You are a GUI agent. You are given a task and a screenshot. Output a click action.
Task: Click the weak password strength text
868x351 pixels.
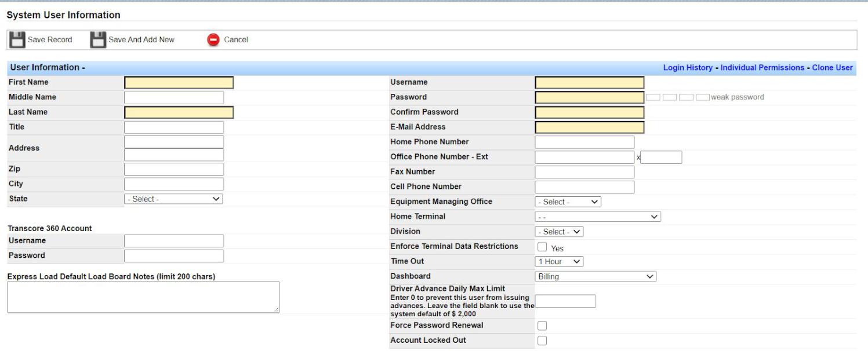(x=737, y=97)
